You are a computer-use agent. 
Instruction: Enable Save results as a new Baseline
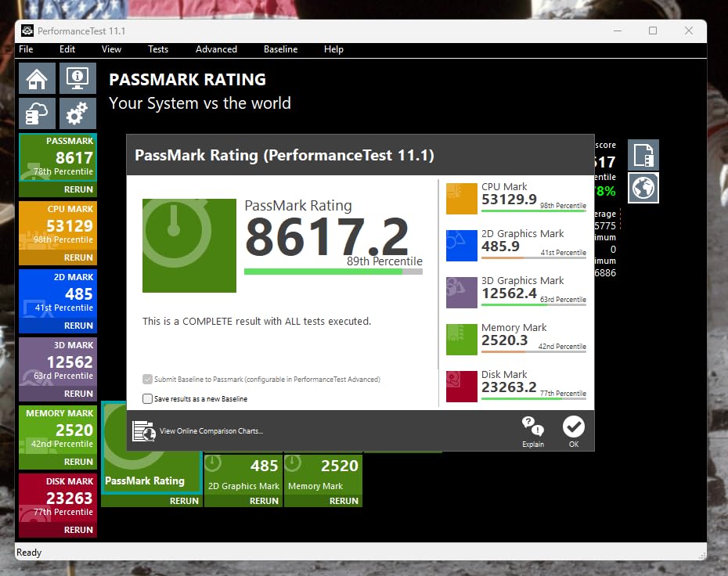147,398
